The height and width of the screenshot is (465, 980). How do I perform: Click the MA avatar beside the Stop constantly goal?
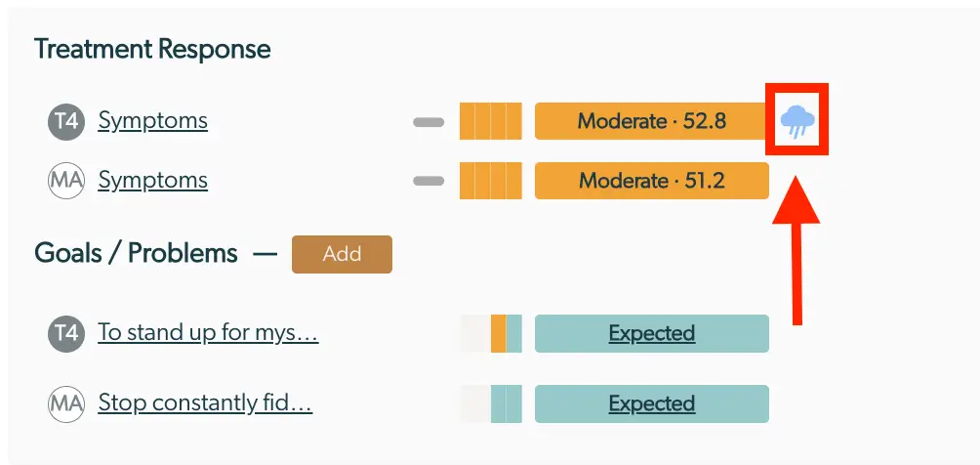(x=63, y=403)
